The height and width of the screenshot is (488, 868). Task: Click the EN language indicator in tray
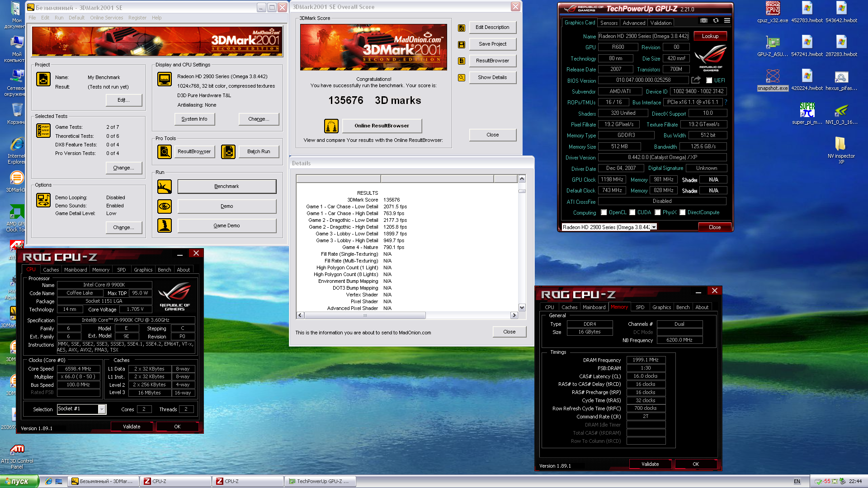click(797, 481)
